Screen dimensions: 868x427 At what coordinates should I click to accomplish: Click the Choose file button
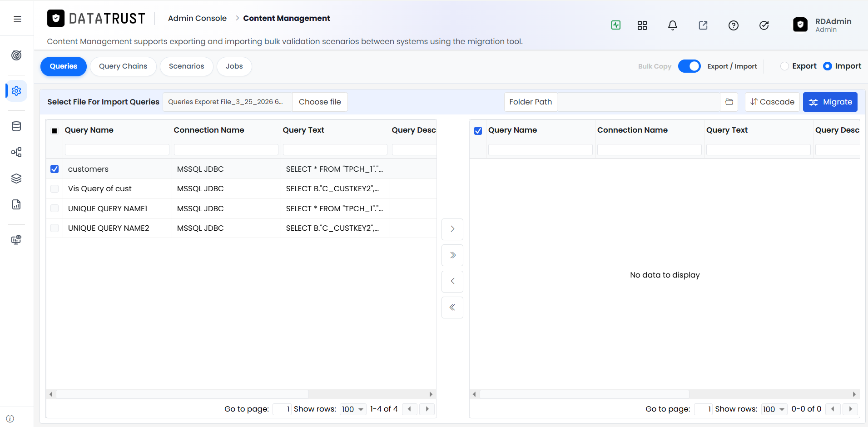pos(320,102)
